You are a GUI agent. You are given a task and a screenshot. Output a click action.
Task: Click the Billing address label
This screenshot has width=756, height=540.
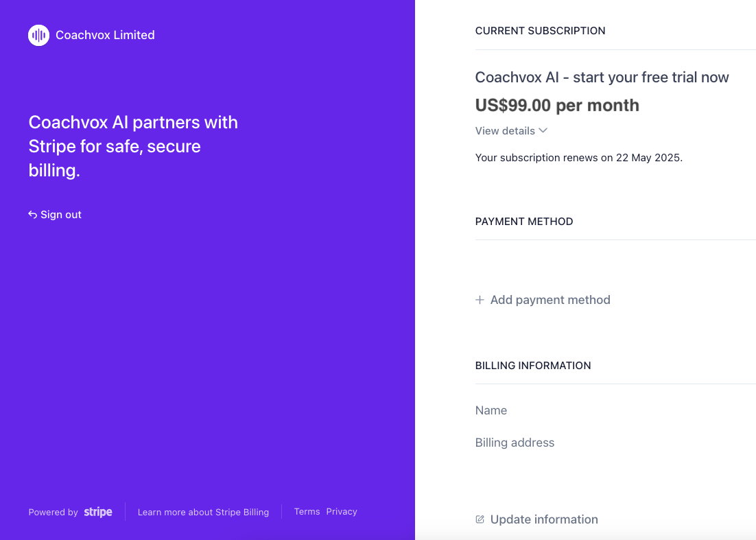(515, 443)
